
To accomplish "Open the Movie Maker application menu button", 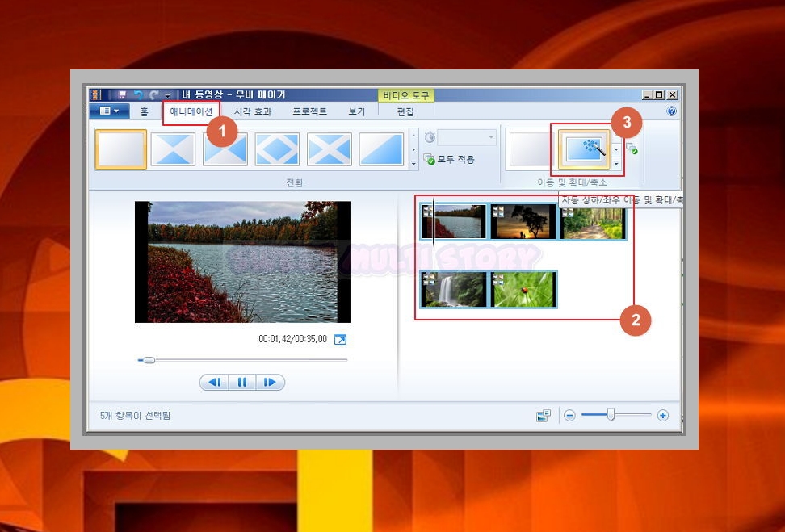I will point(109,111).
